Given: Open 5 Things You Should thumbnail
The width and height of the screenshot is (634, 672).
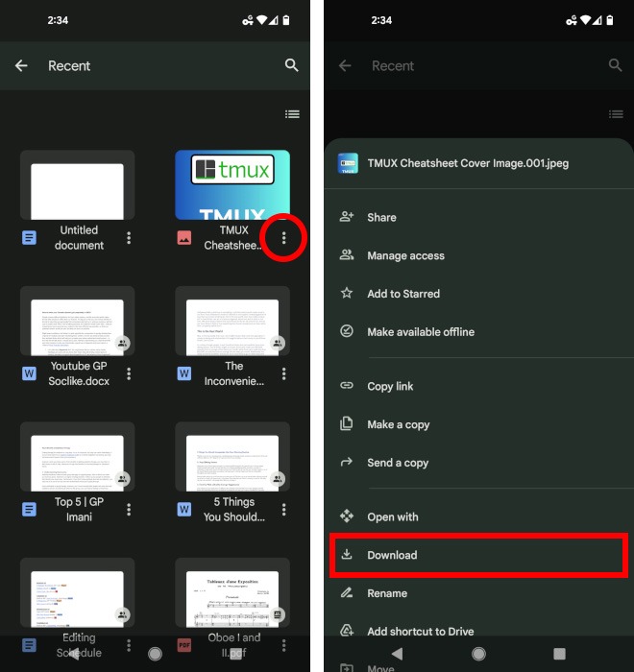Looking at the screenshot, I should click(232, 456).
